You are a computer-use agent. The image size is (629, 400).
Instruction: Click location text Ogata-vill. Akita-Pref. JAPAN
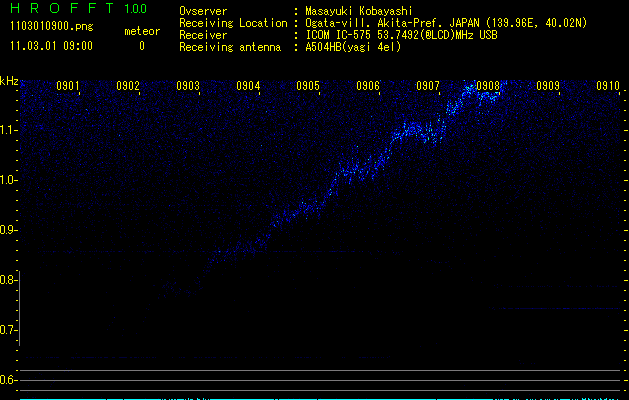392,23
